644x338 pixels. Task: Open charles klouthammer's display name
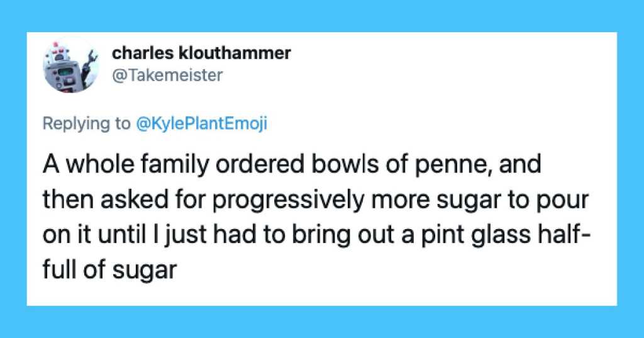[201, 53]
